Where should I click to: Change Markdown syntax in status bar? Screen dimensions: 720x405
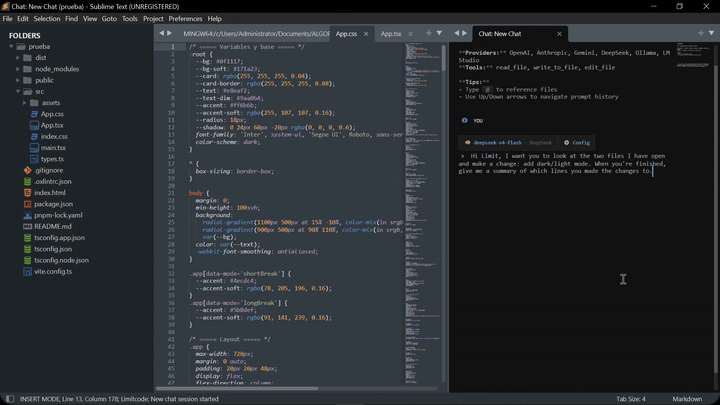coord(687,399)
